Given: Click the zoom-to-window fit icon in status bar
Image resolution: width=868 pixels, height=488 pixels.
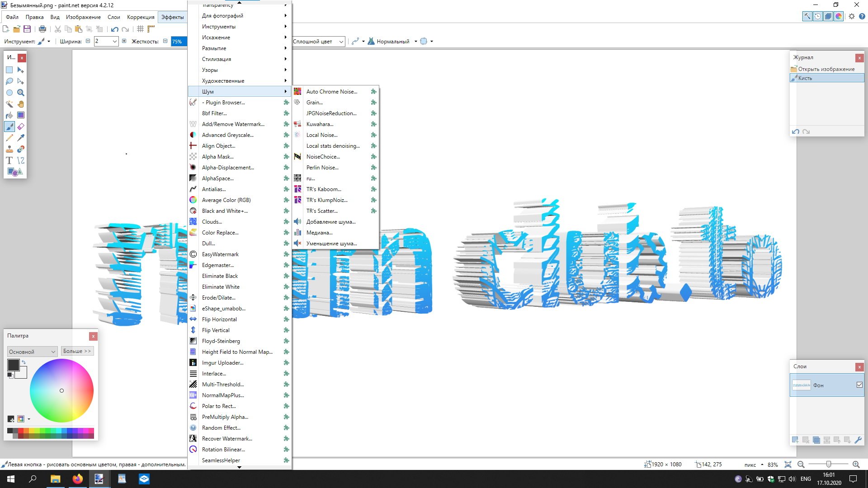Looking at the screenshot, I should (788, 464).
